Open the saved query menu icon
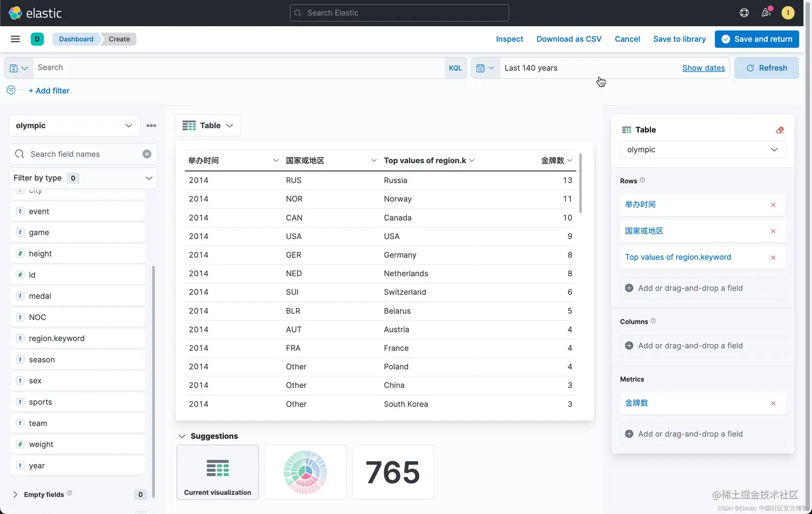The image size is (812, 514). click(x=19, y=68)
